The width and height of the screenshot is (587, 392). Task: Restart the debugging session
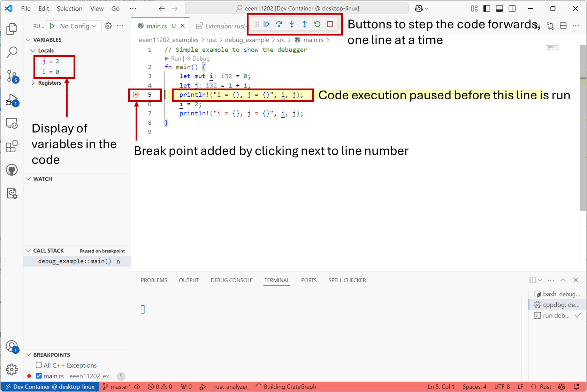click(317, 24)
